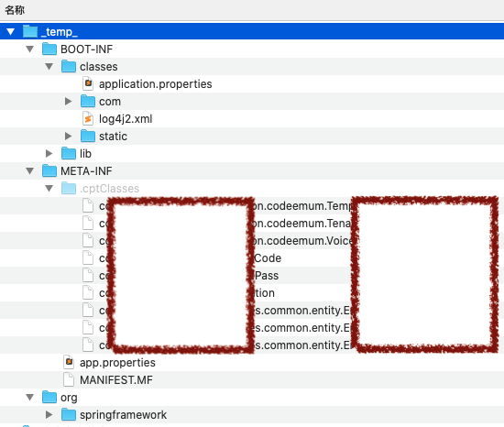Click the app.properties file icon
Image resolution: width=504 pixels, height=427 pixels.
69,363
